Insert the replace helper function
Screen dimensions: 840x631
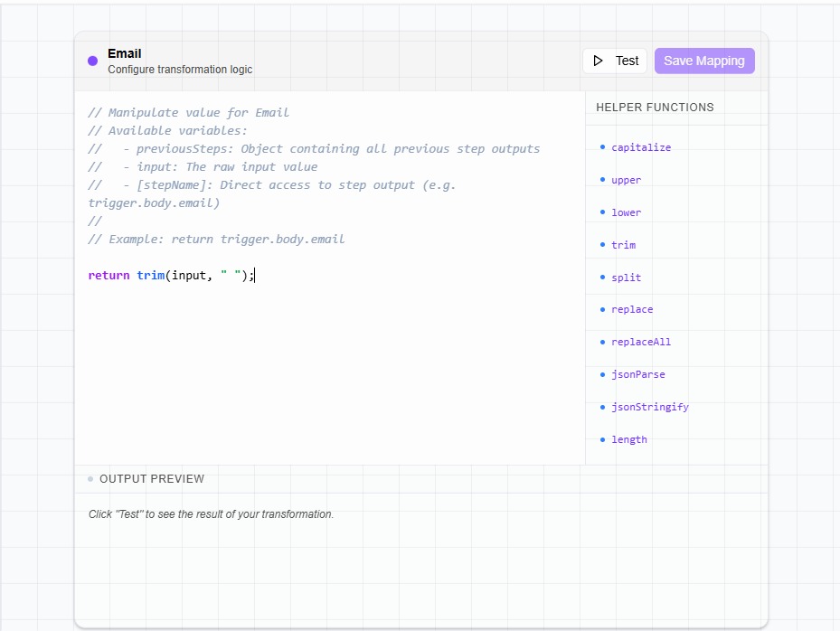point(632,309)
